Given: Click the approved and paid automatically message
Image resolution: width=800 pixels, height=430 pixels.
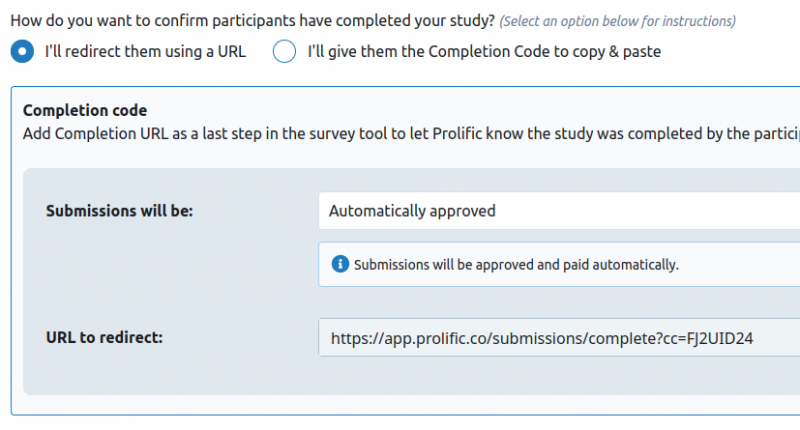Looking at the screenshot, I should [x=517, y=265].
